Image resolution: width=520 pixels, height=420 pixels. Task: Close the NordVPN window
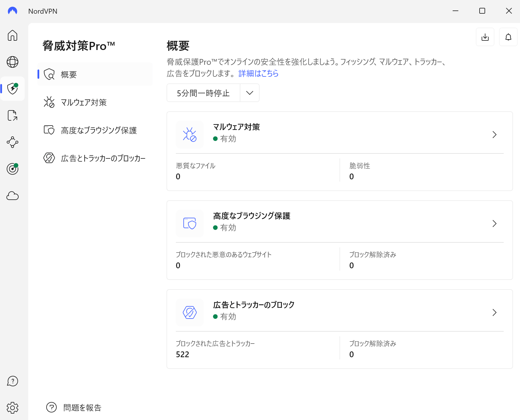(x=509, y=11)
